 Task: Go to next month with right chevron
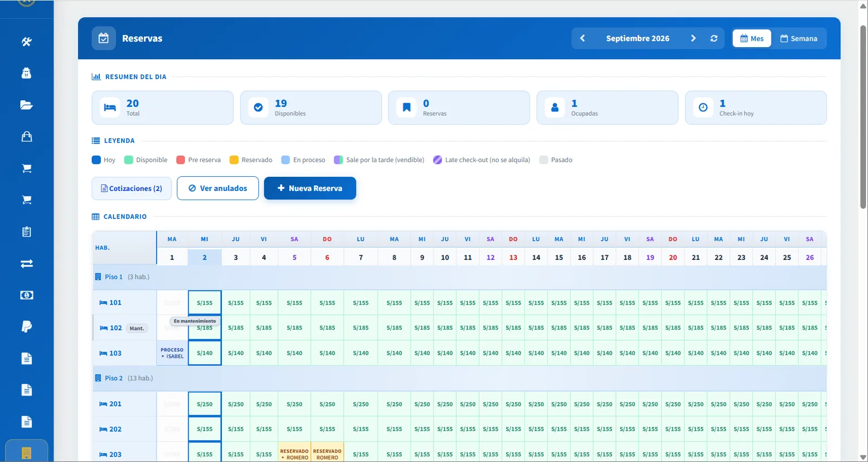[693, 39]
